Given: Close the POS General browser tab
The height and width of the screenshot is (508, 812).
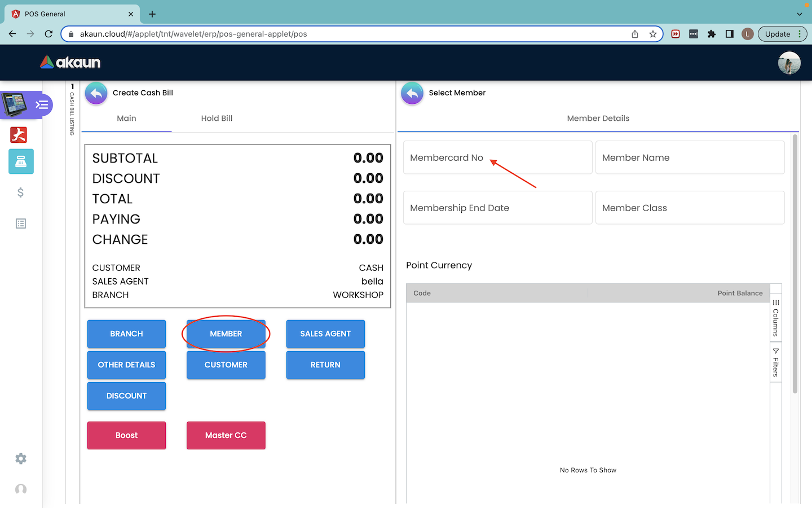Looking at the screenshot, I should click(x=131, y=14).
